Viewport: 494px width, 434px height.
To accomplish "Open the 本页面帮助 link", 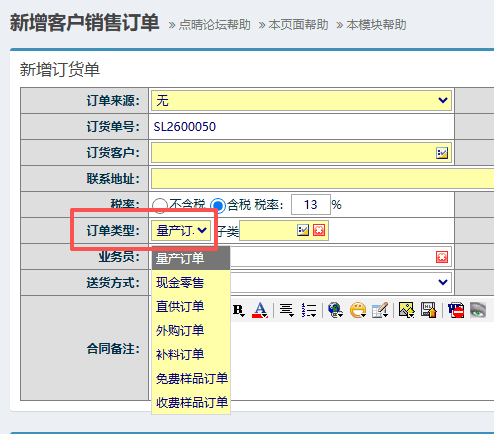I will click(x=298, y=25).
